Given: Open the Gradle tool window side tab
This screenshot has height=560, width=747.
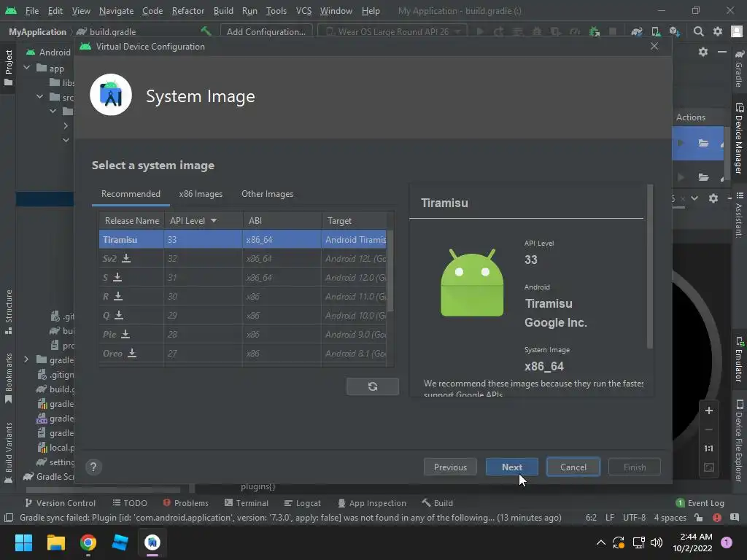Looking at the screenshot, I should click(739, 69).
